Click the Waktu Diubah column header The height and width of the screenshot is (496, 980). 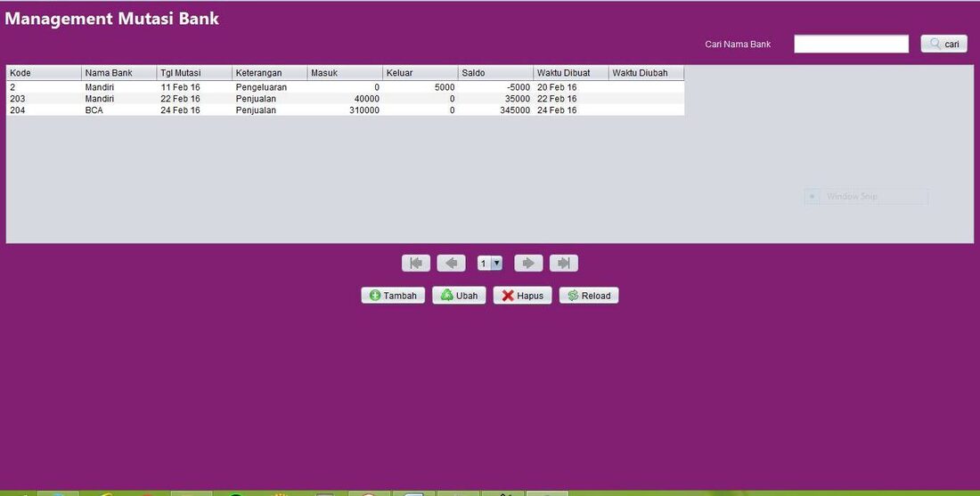[647, 73]
